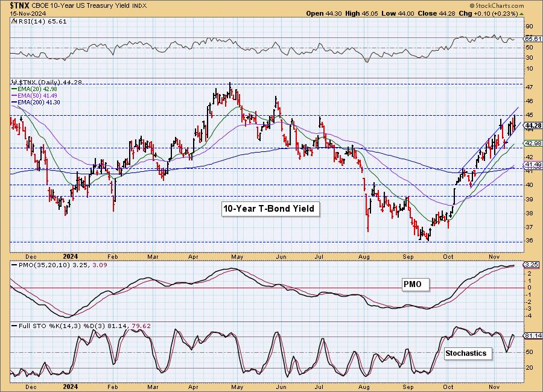Screen dimensions: 543x392
Task: Click the 36 label on the price scale
Action: (x=529, y=241)
